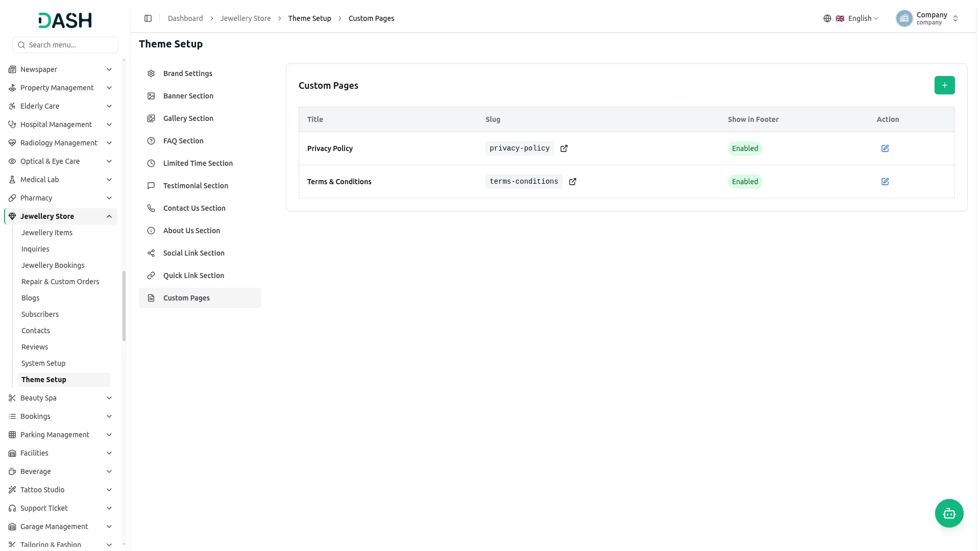Viewport: 980px width, 551px height.
Task: Expand the Beauty Spa menu
Action: coord(60,398)
